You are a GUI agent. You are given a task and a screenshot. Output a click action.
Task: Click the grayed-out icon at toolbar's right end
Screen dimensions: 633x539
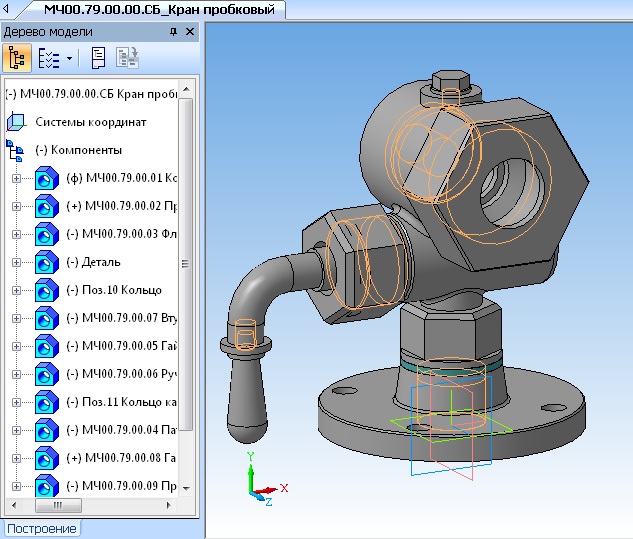(x=127, y=59)
